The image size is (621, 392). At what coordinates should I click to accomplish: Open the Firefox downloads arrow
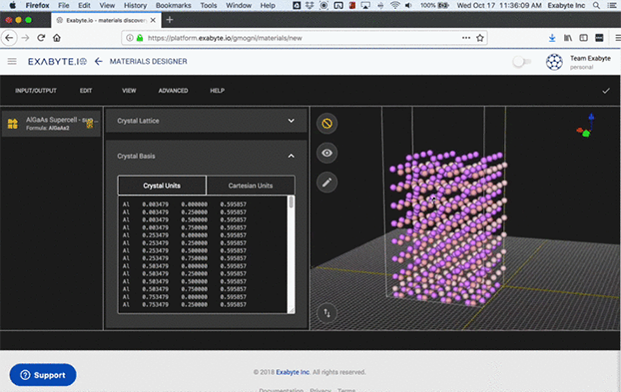tap(552, 38)
